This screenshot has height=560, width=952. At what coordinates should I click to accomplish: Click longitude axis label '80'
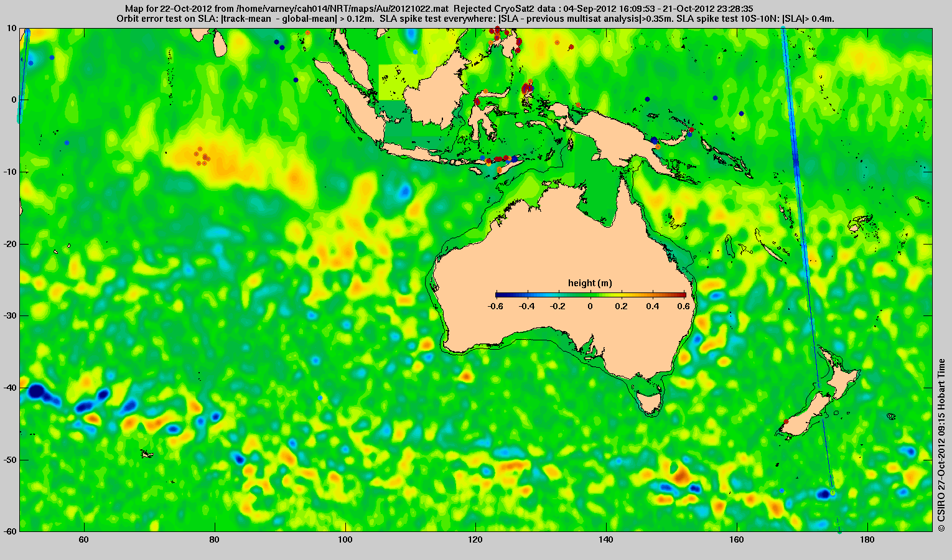(x=214, y=539)
